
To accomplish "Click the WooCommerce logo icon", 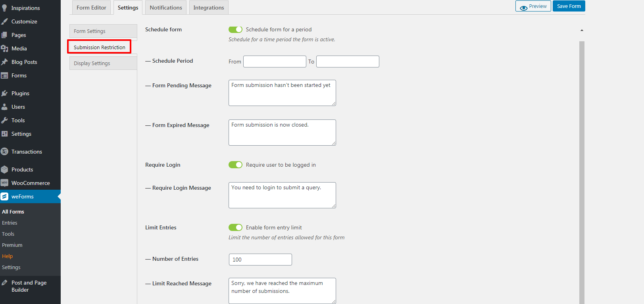I will point(4,183).
